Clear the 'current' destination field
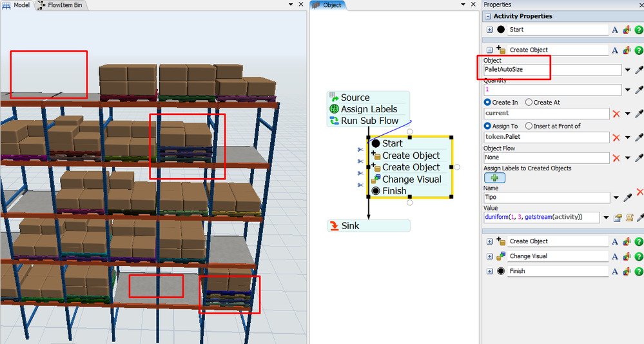The image size is (644, 344). [x=616, y=114]
